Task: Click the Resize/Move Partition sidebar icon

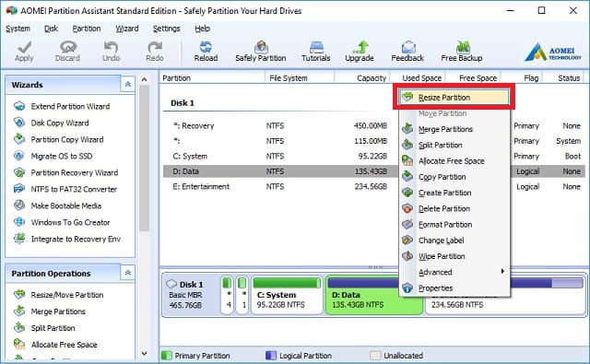Action: click(19, 295)
